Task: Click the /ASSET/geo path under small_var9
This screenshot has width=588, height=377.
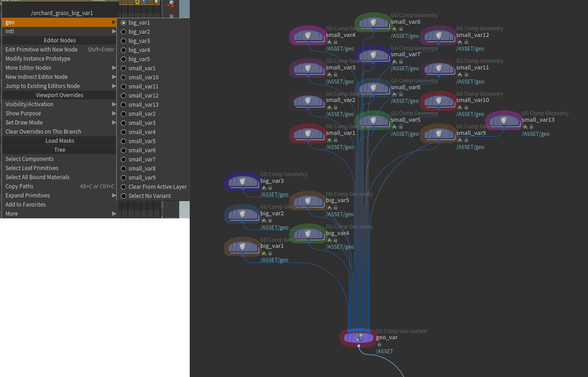Action: (470, 147)
